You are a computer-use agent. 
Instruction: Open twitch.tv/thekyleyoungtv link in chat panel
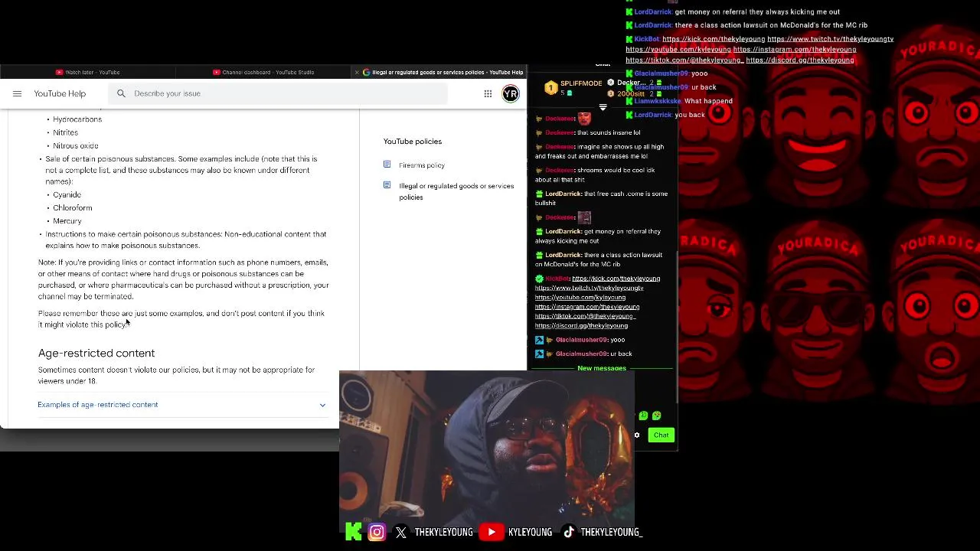tap(589, 288)
